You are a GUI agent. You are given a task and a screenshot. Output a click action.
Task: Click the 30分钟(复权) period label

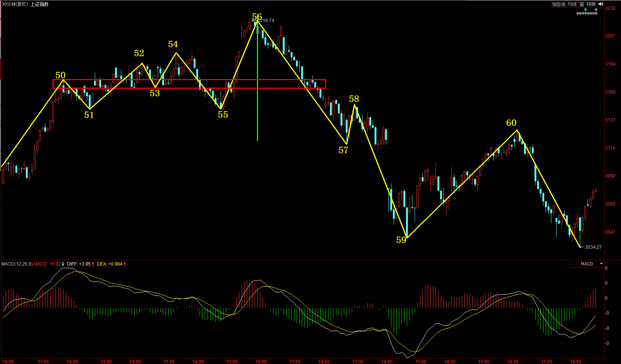(x=15, y=4)
